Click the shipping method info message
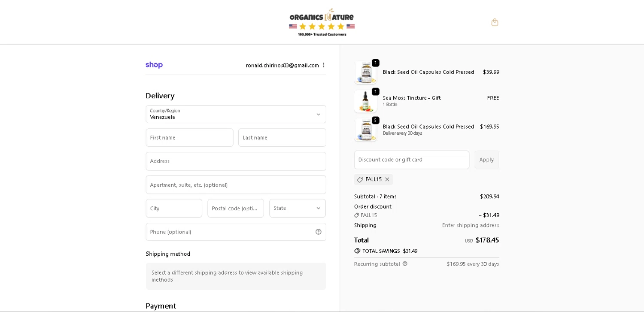 [x=236, y=276]
